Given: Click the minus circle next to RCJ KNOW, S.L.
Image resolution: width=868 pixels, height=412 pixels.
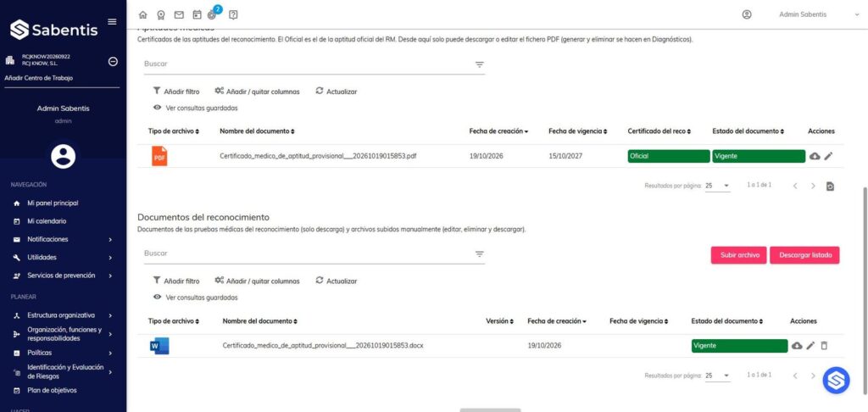Looking at the screenshot, I should click(113, 62).
